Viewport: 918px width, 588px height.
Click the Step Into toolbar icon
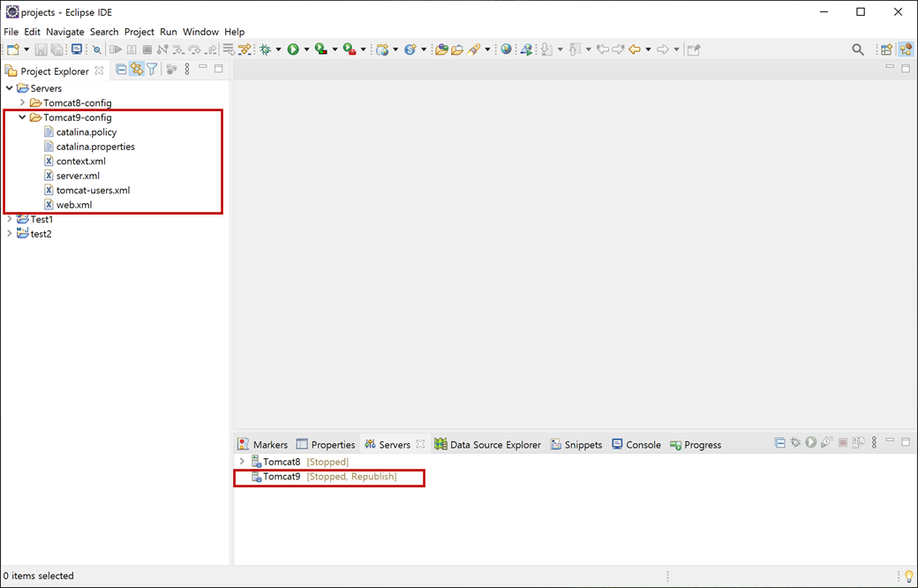178,49
